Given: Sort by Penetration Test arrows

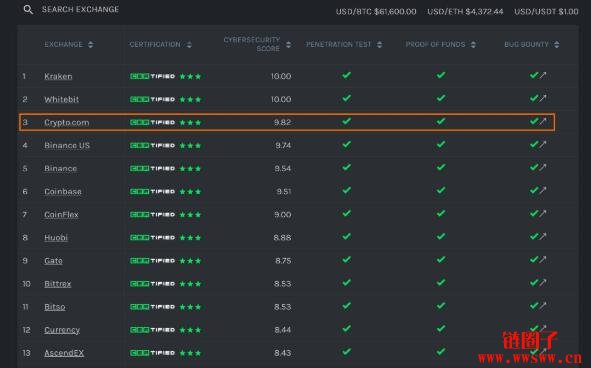Looking at the screenshot, I should click(380, 44).
